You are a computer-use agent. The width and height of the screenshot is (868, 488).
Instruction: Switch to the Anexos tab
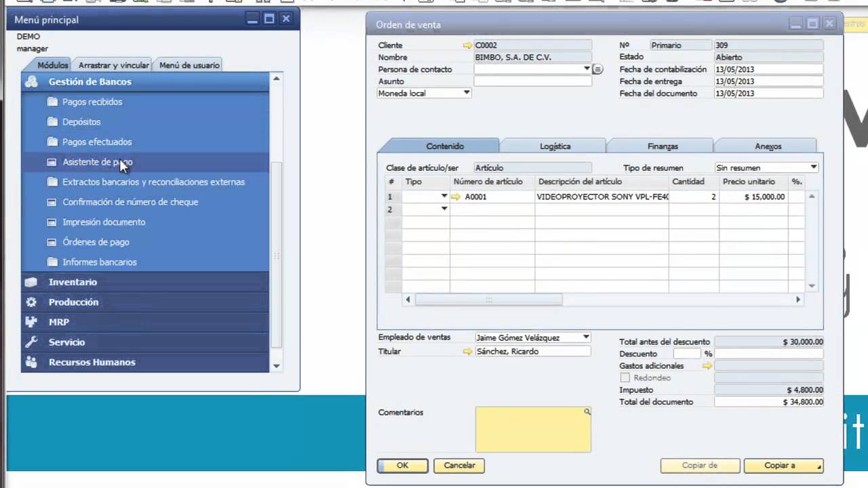pyautogui.click(x=768, y=146)
